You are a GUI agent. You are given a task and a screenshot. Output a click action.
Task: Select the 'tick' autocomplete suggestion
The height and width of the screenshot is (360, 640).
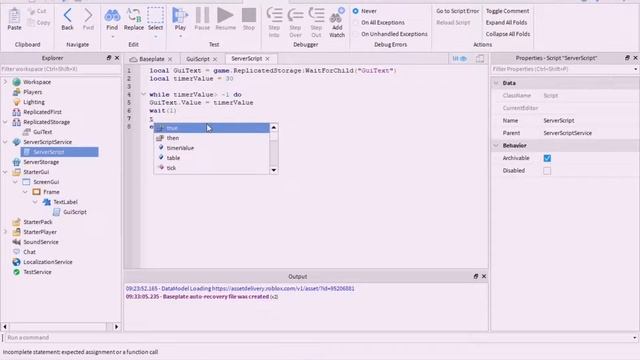click(x=211, y=168)
